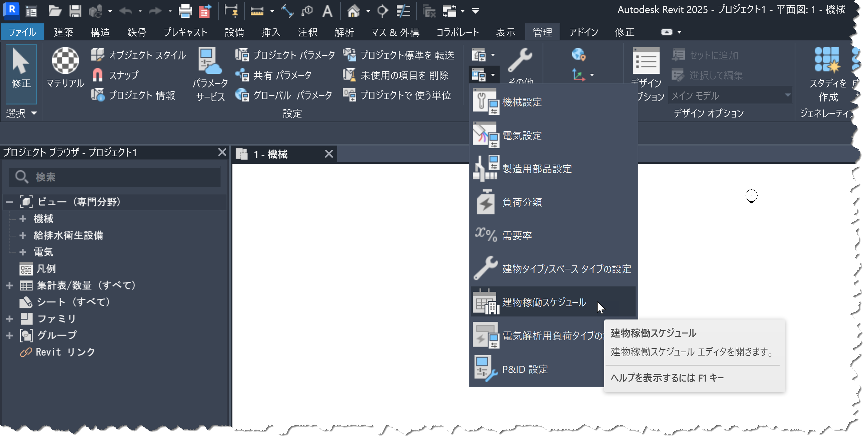
Task: Switch to the Systems (設備) ribbon tab
Action: pos(234,32)
